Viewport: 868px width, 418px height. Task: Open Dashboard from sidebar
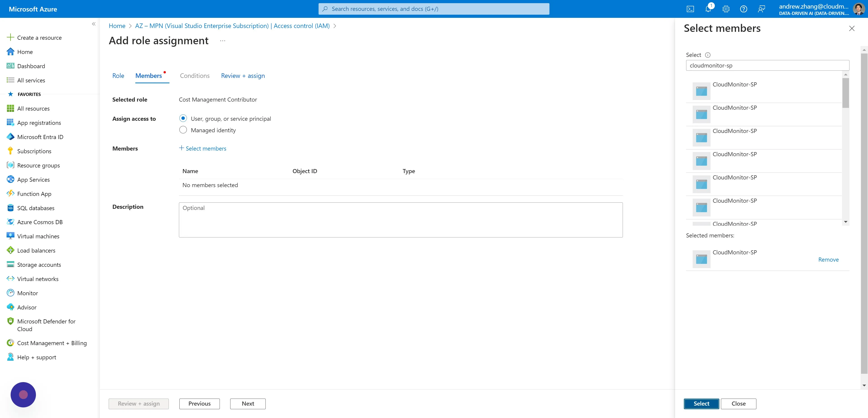[x=31, y=66]
